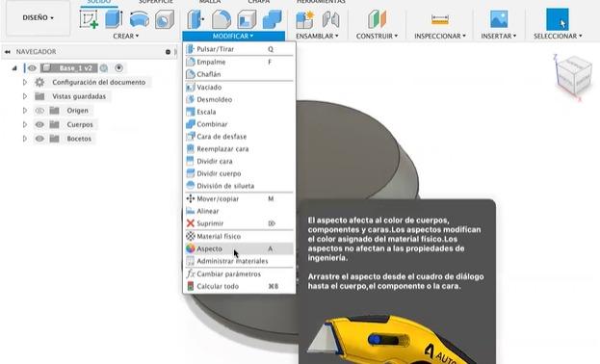Image resolution: width=600 pixels, height=364 pixels.
Task: Click the Measure icon
Action: pyautogui.click(x=440, y=19)
